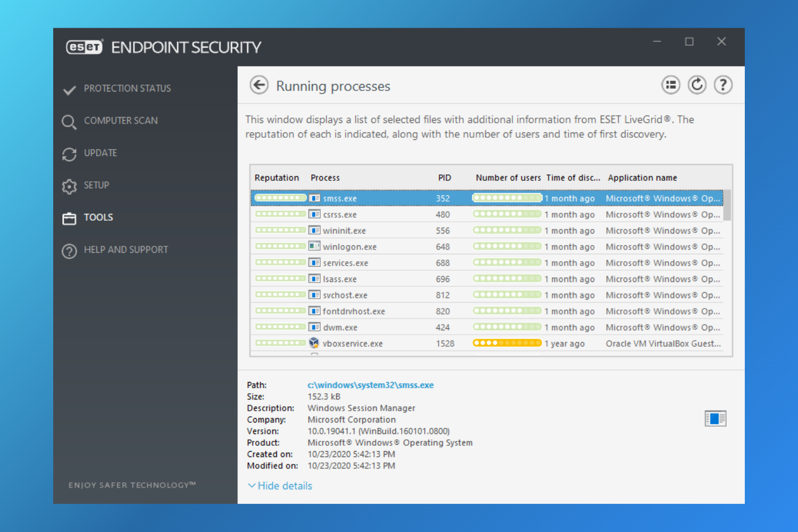
Task: Click the 'Windows Session Manager' description value
Action: click(361, 408)
